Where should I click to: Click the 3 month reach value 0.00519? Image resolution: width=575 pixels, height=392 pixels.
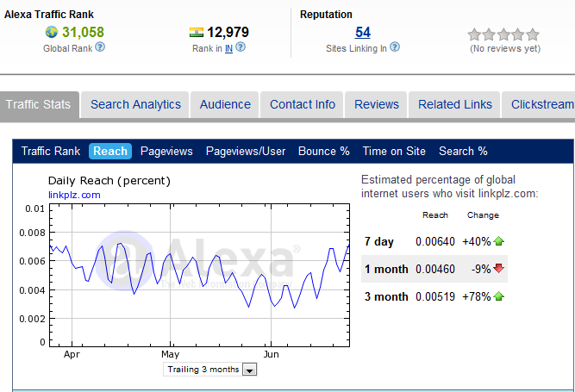[435, 296]
